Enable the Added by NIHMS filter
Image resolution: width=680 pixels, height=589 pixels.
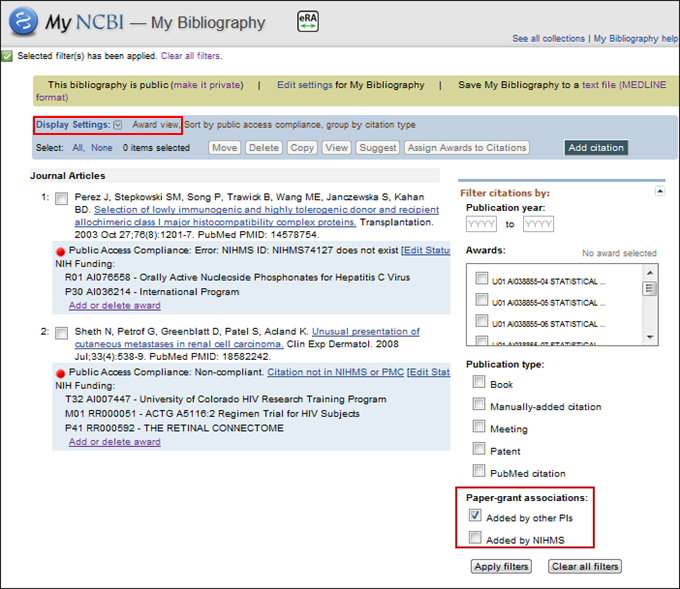[x=477, y=540]
